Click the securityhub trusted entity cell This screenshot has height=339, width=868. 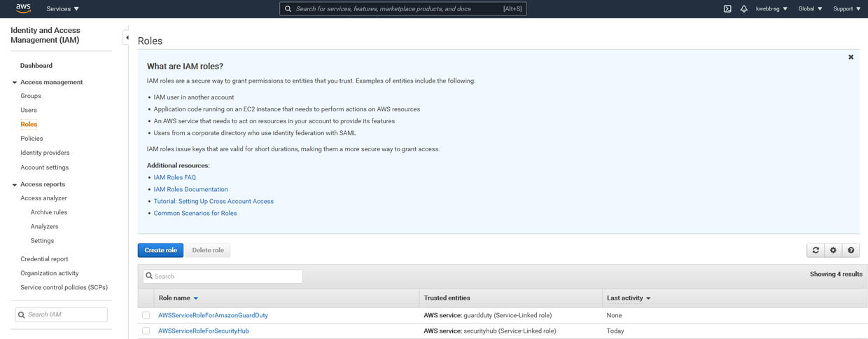490,331
